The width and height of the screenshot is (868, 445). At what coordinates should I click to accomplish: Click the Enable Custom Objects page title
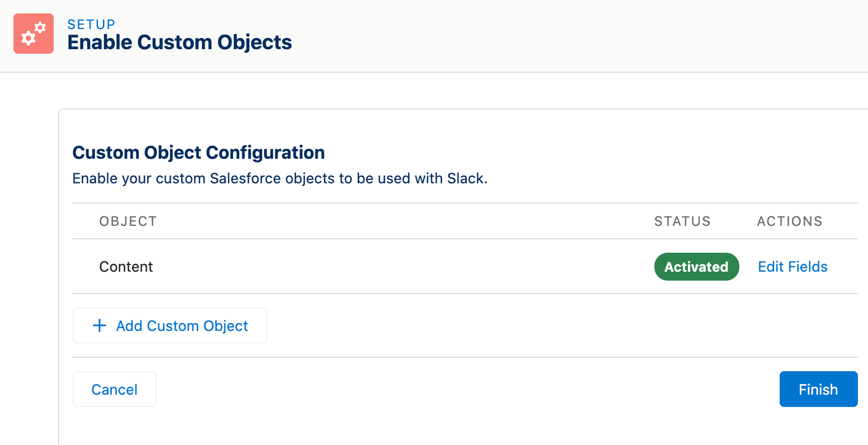180,42
